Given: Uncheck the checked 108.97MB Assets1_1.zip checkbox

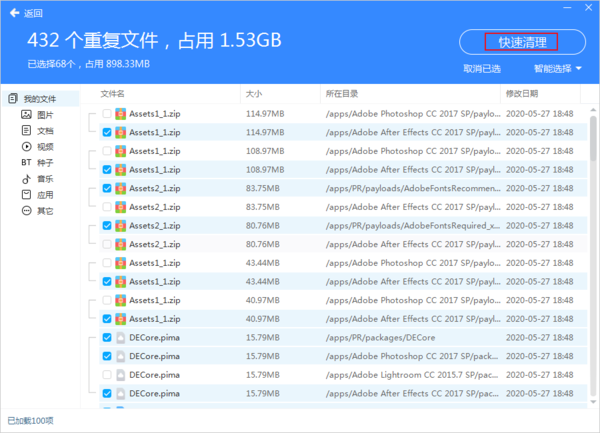Looking at the screenshot, I should 107,169.
